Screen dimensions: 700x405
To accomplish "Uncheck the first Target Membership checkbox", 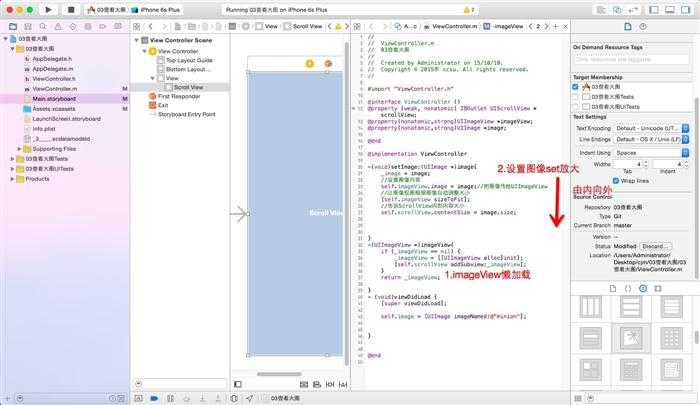I will [x=576, y=87].
